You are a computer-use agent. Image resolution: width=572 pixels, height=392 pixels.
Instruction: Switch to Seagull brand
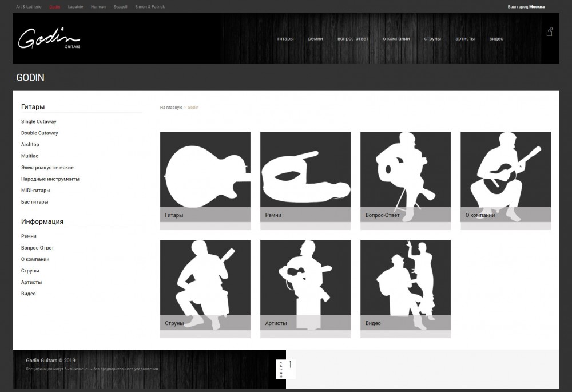[x=120, y=7]
